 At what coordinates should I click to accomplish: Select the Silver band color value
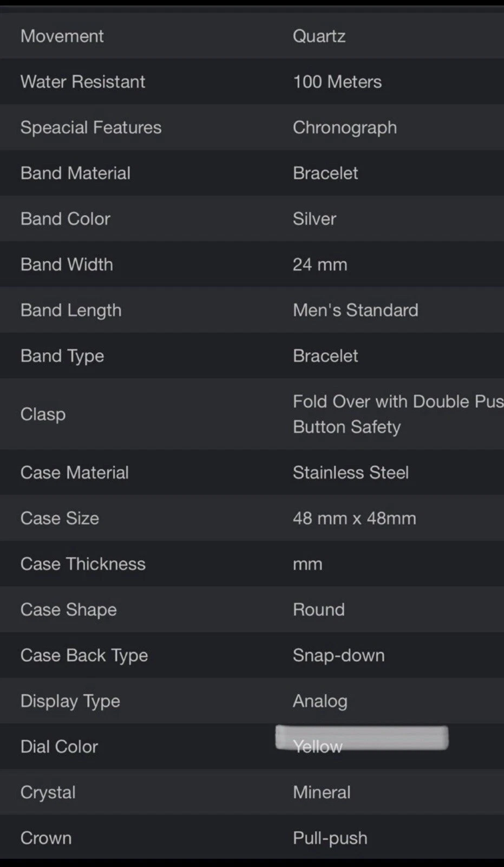315,219
